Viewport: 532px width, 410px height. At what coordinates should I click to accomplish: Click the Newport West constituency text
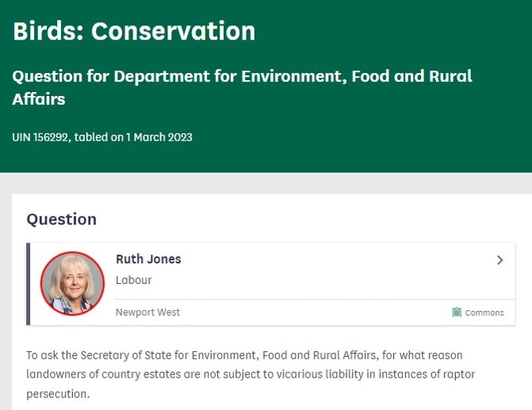(147, 312)
